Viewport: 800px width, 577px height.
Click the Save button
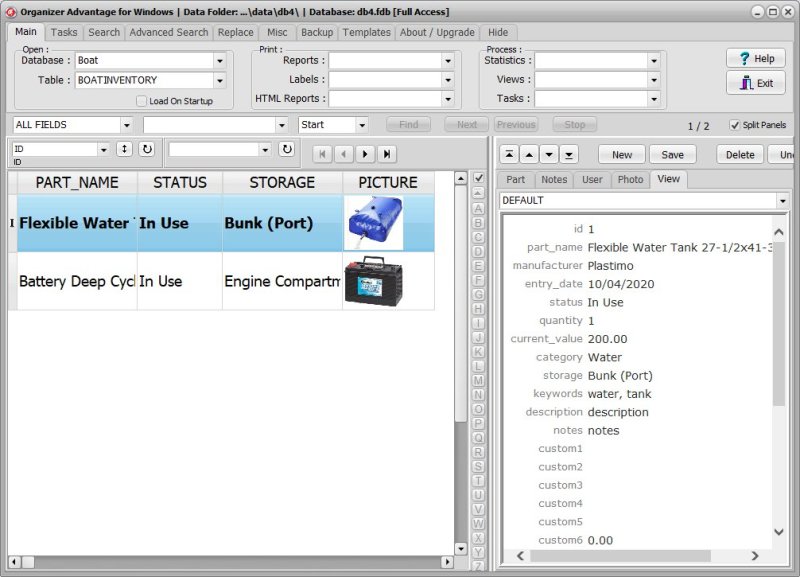pyautogui.click(x=672, y=155)
